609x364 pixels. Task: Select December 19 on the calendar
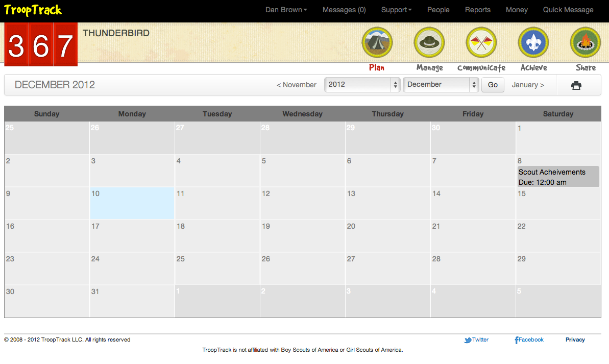pos(303,236)
